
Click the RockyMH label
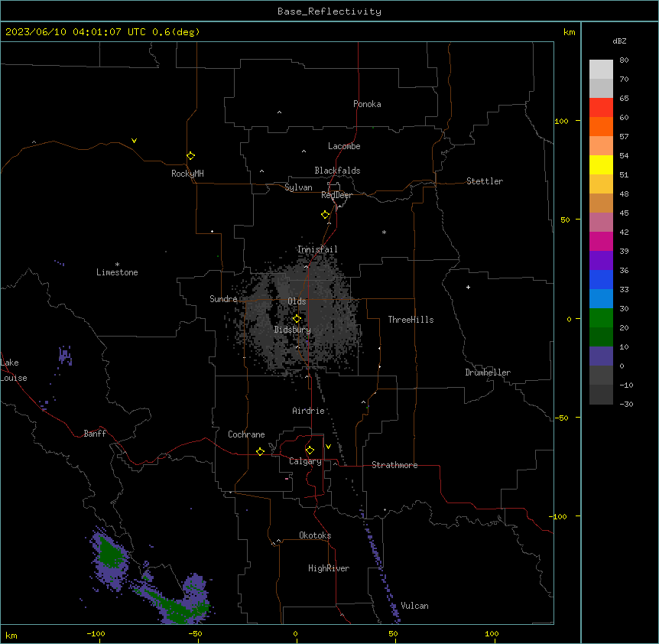click(187, 174)
